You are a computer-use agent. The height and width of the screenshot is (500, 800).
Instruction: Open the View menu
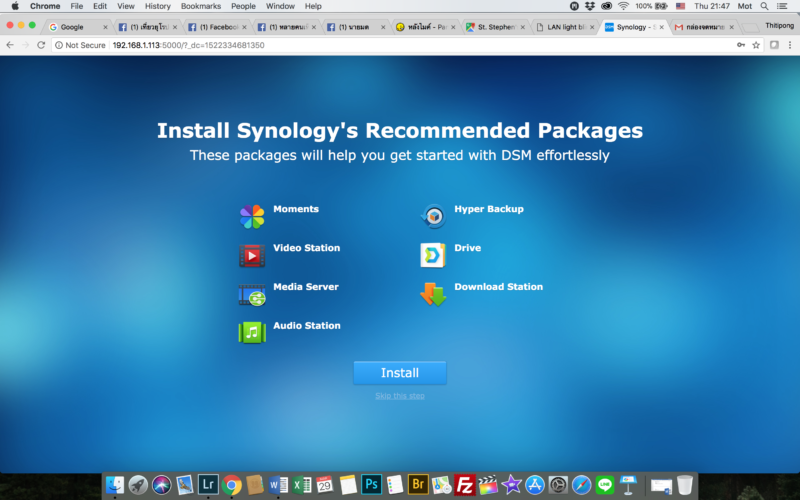[x=126, y=6]
